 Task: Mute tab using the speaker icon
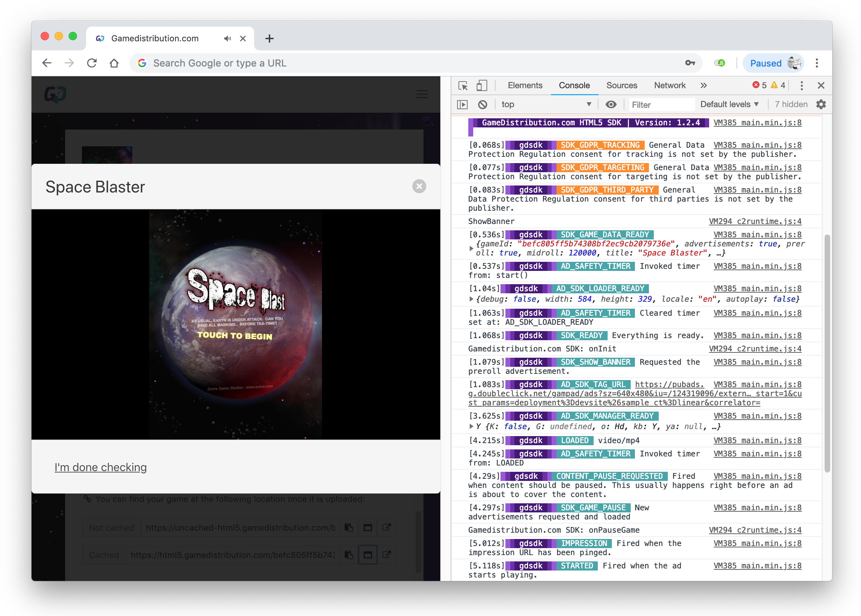coord(227,38)
